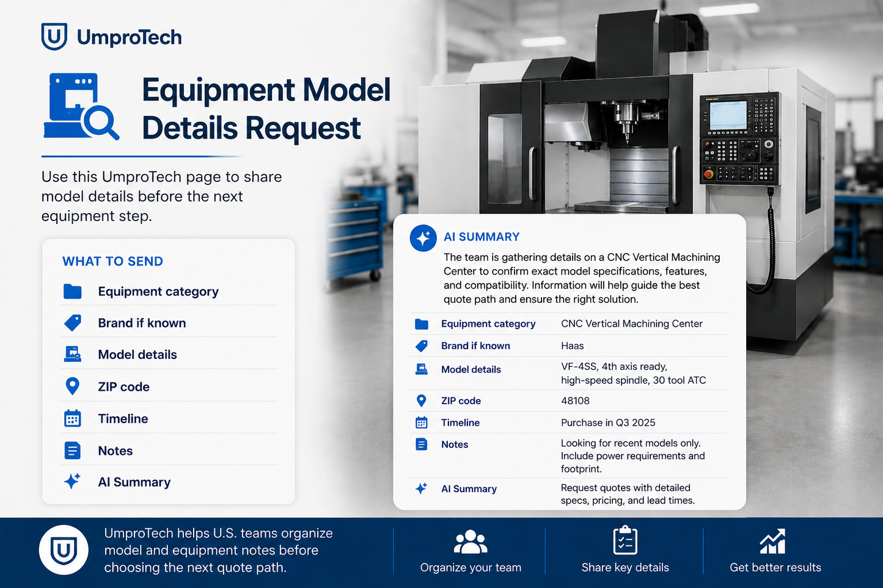
Task: Click the CNC machine control panel screen in the photo
Action: tap(728, 115)
